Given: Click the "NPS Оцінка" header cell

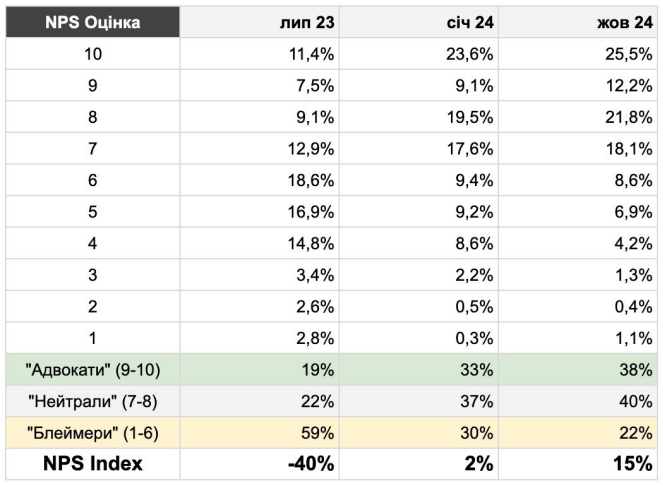Looking at the screenshot, I should (91, 22).
